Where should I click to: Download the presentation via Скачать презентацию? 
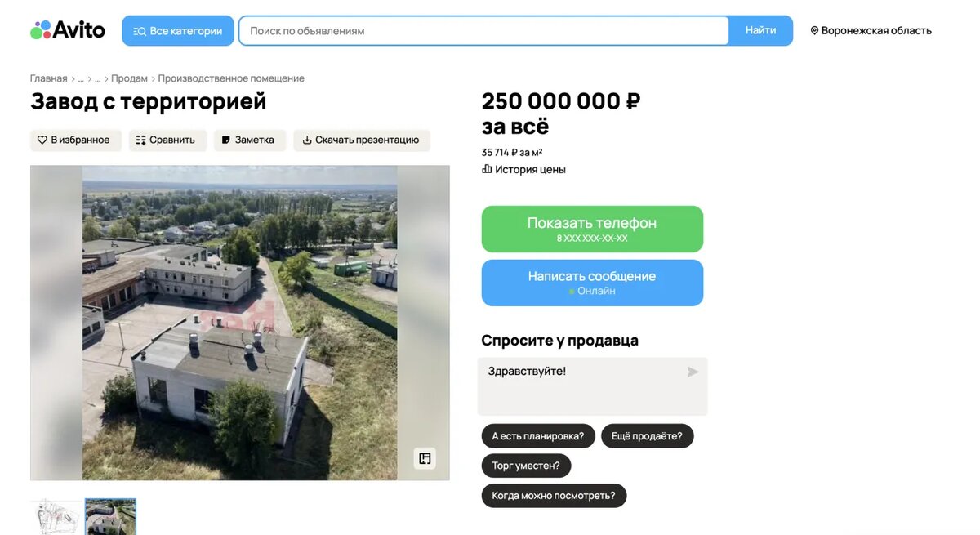[x=362, y=140]
